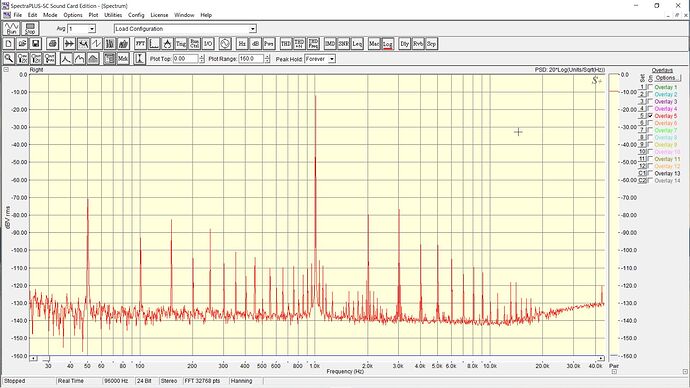Click the Mrk marker icon

click(123, 59)
